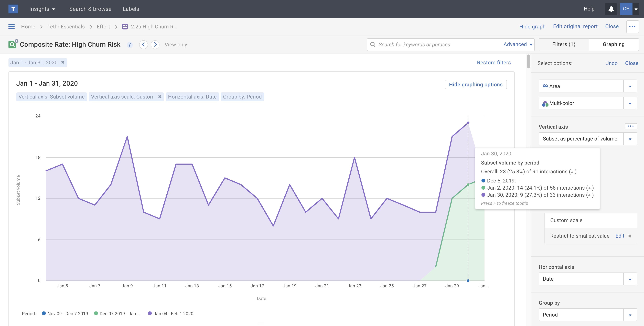Go to previous report arrow
Image resolution: width=644 pixels, height=326 pixels.
(x=143, y=45)
